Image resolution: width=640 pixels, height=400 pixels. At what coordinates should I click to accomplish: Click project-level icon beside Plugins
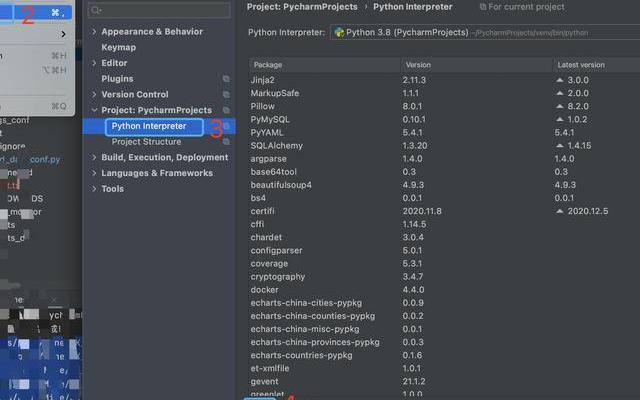(x=226, y=79)
